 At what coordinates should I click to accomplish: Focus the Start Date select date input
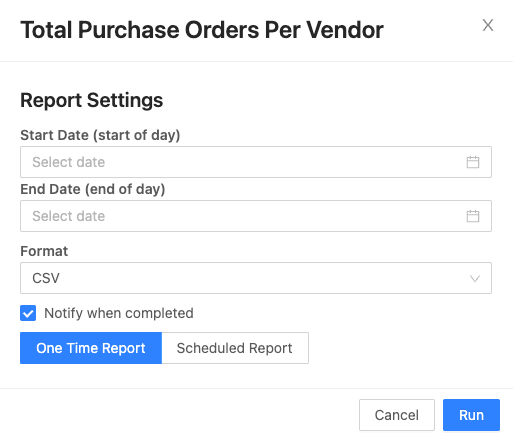point(256,162)
